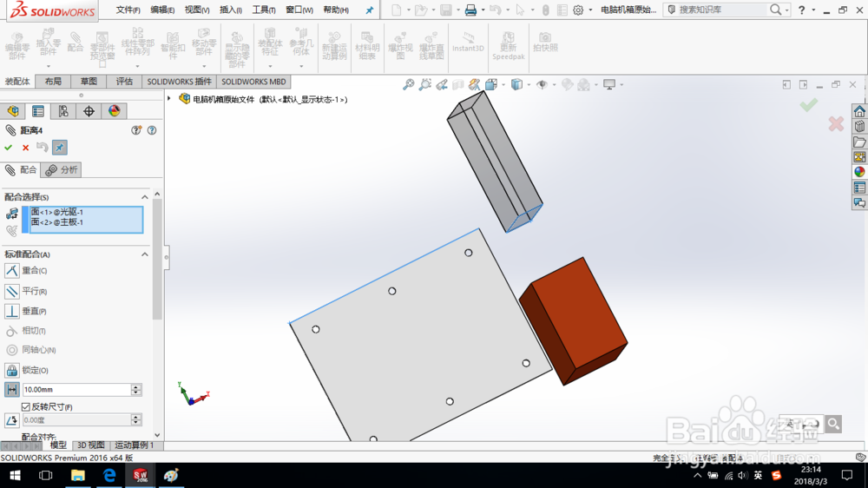Select the 平行 parallel mate
The image size is (868, 488).
[x=11, y=292]
